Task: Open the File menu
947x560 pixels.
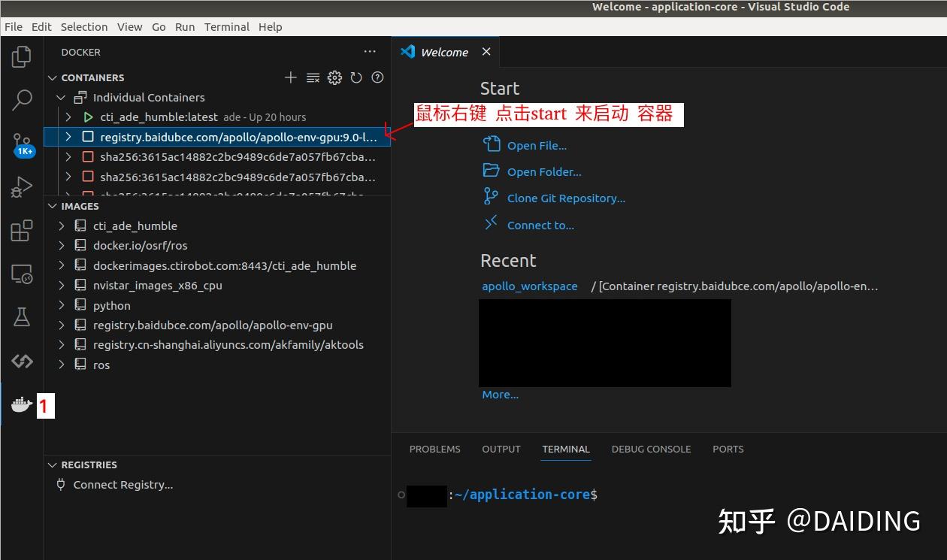Action: pos(14,26)
